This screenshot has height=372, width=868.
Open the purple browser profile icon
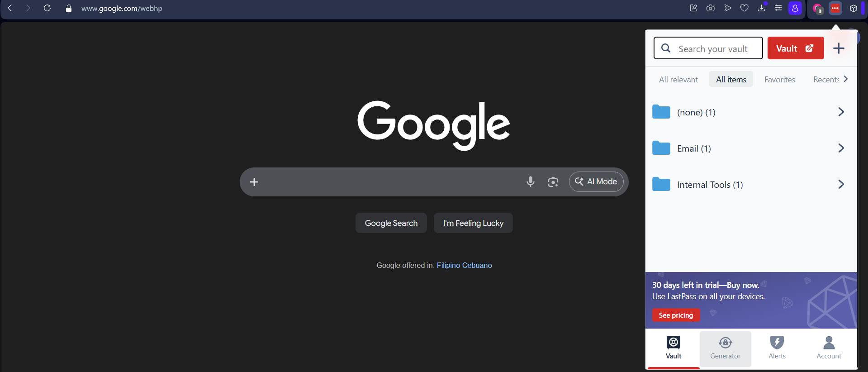[x=795, y=8]
